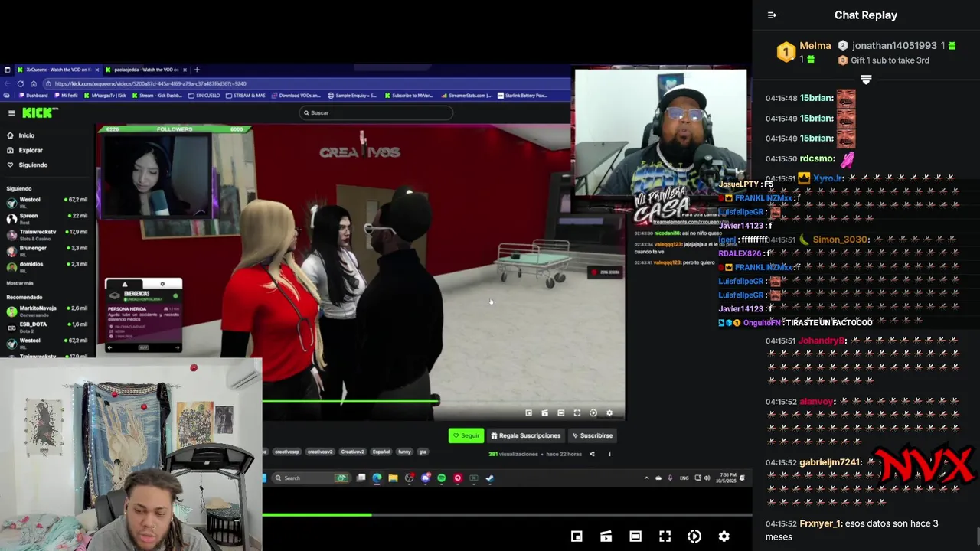Open outer player playback speed control
The width and height of the screenshot is (980, 551).
coord(694,536)
